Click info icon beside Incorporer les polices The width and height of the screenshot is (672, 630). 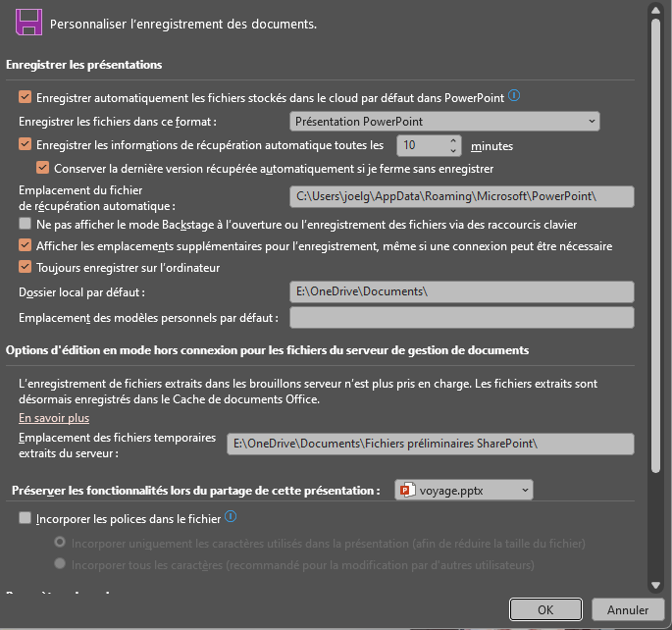pos(231,516)
